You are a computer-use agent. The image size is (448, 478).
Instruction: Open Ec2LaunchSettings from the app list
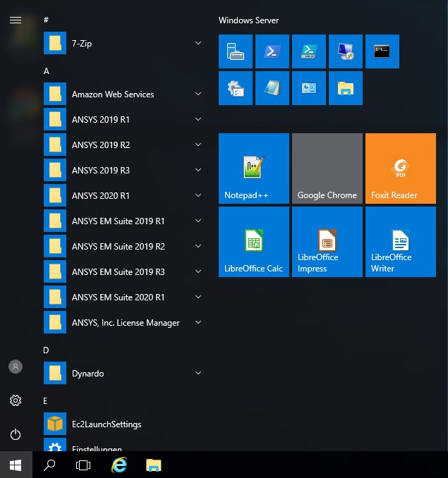[x=123, y=424]
